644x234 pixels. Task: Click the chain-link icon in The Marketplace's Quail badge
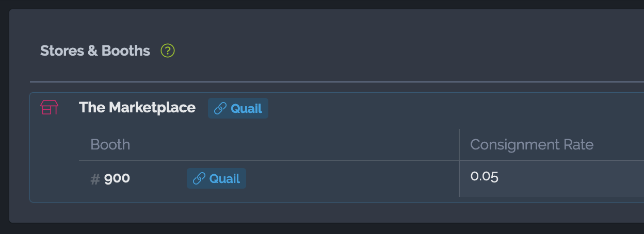coord(220,108)
